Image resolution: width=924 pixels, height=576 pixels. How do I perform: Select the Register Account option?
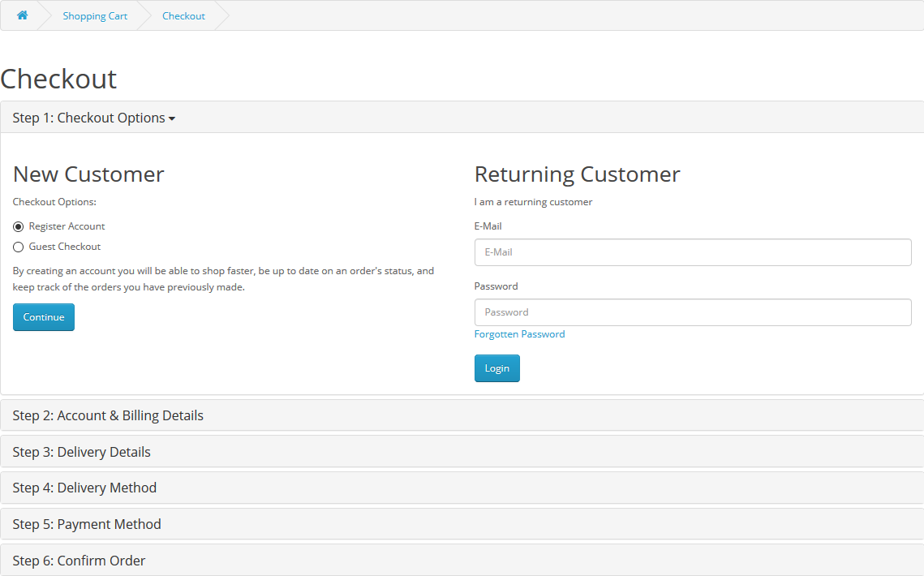click(x=19, y=227)
